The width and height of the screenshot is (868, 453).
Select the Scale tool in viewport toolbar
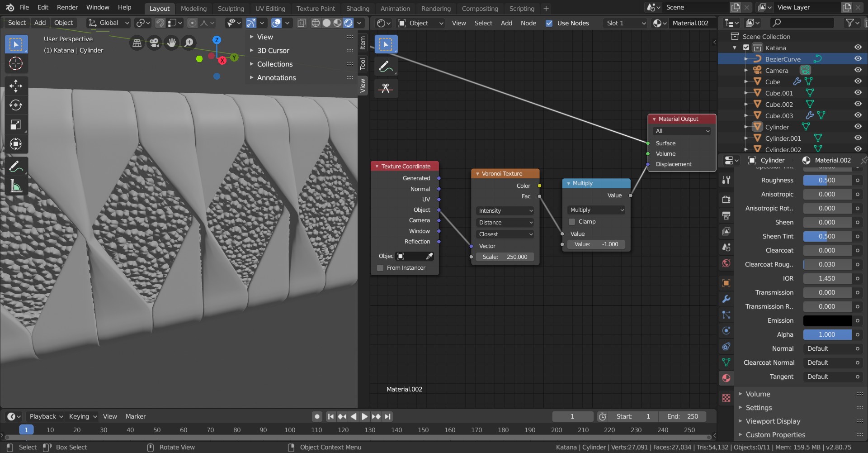pyautogui.click(x=16, y=125)
